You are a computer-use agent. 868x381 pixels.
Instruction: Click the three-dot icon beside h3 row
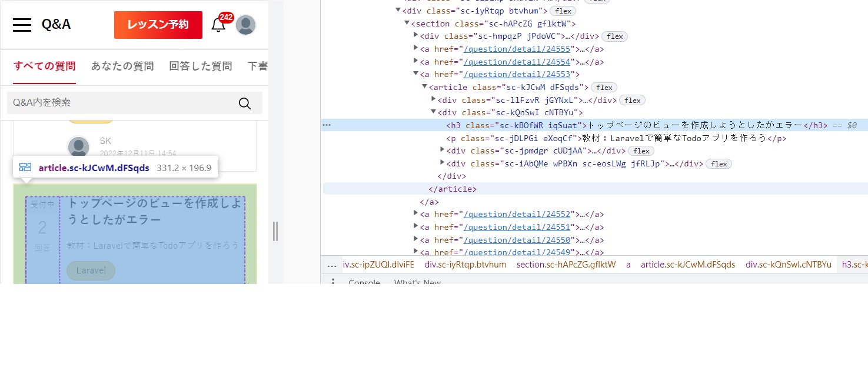pyautogui.click(x=327, y=125)
